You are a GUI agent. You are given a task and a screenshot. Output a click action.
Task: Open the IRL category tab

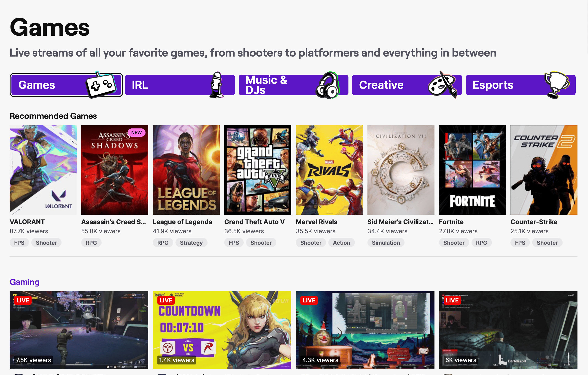171,85
